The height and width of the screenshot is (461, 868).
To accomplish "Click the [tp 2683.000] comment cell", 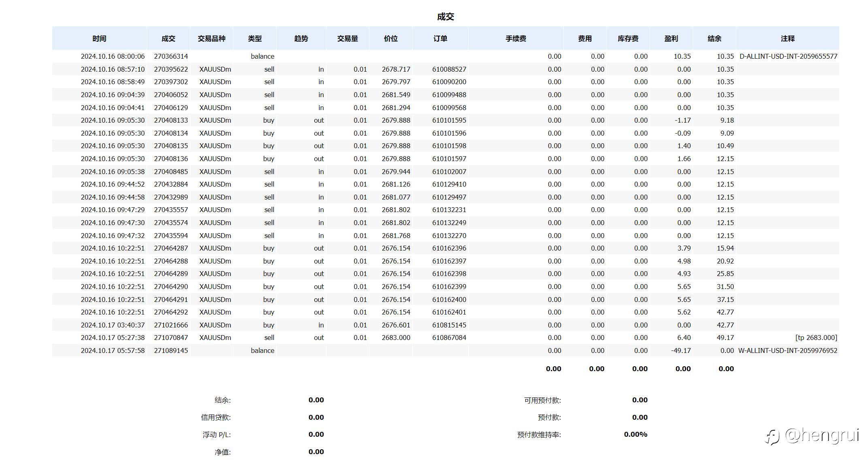I will tap(816, 338).
